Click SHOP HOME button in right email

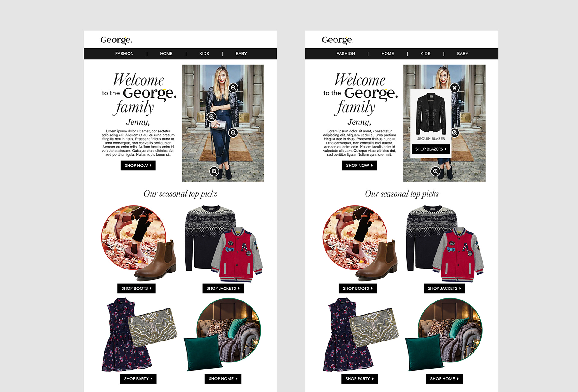click(x=444, y=379)
